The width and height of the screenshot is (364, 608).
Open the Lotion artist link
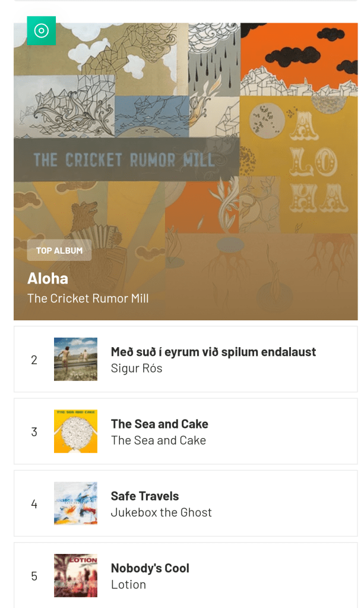coord(128,584)
